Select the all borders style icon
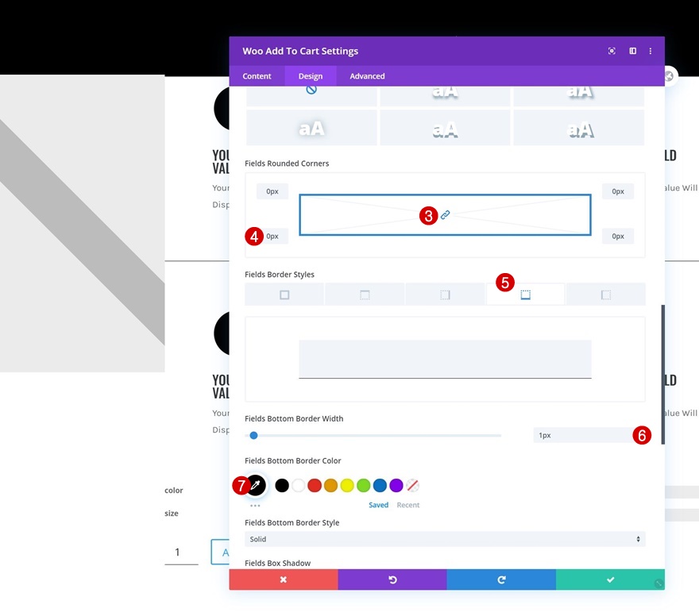699x616 pixels. coord(284,295)
